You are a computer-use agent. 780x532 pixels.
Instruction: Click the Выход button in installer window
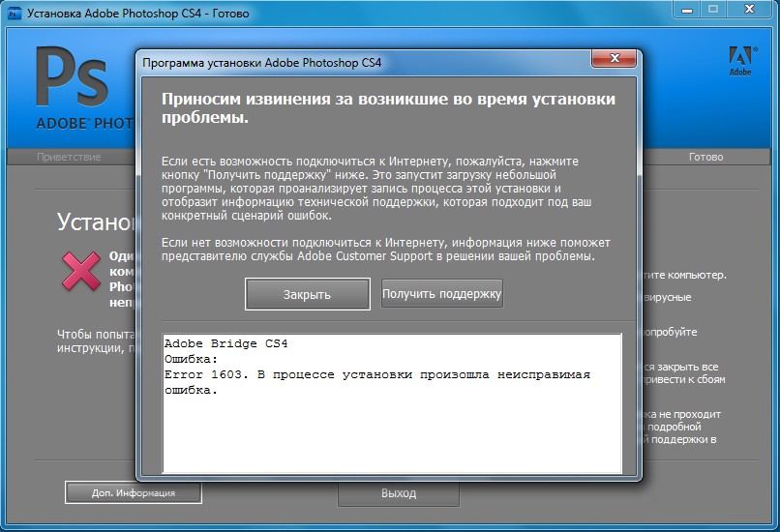click(x=399, y=493)
